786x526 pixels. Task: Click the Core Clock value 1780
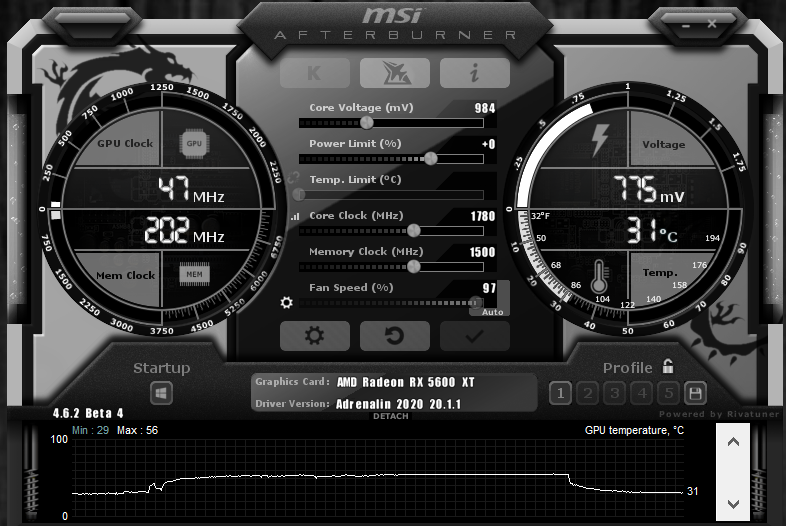(x=483, y=216)
